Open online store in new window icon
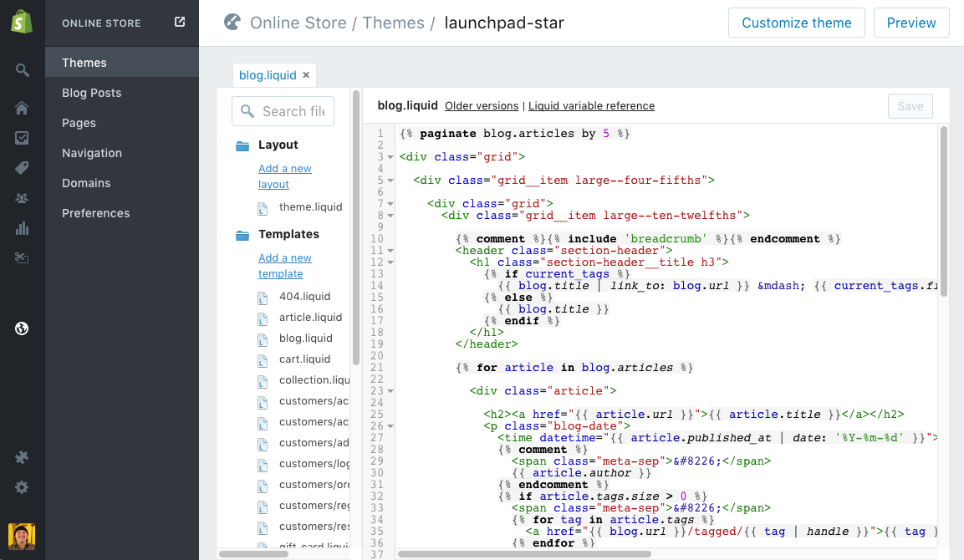Image resolution: width=964 pixels, height=560 pixels. pos(180,22)
